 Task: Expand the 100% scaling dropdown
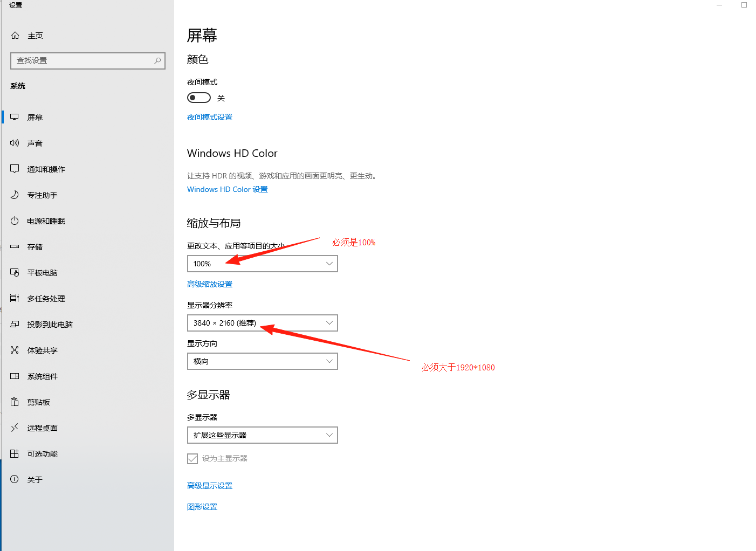pos(262,264)
